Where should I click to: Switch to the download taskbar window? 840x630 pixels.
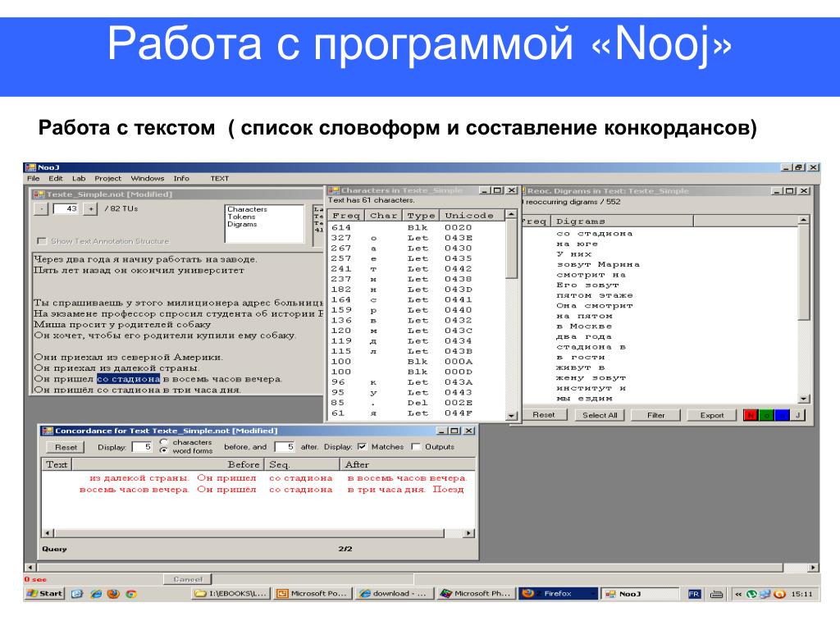(x=395, y=594)
